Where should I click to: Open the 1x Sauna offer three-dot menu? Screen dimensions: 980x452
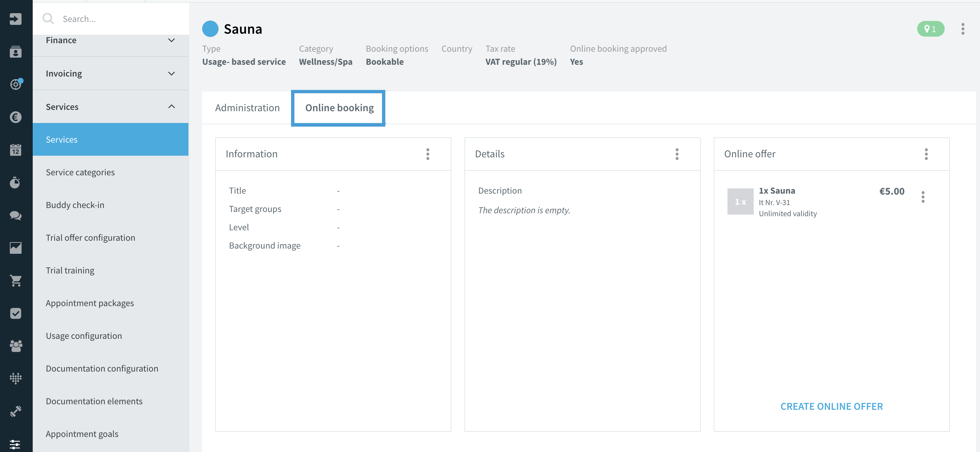pos(923,197)
